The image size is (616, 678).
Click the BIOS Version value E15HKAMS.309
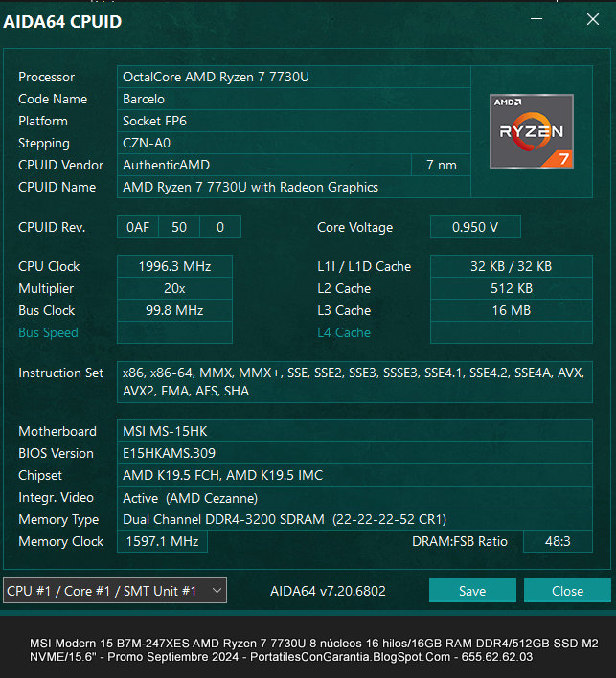[354, 453]
